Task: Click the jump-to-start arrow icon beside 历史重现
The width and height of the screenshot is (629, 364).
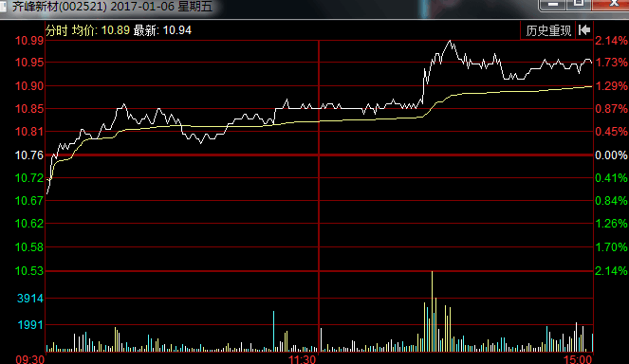Action: tap(584, 30)
